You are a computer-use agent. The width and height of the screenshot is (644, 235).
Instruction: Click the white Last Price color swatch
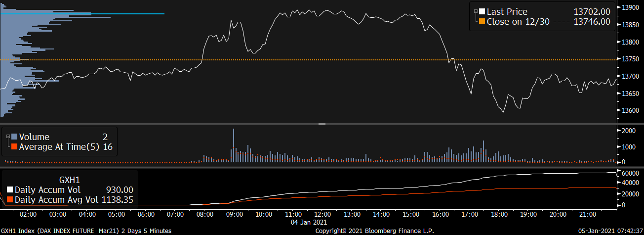[482, 11]
